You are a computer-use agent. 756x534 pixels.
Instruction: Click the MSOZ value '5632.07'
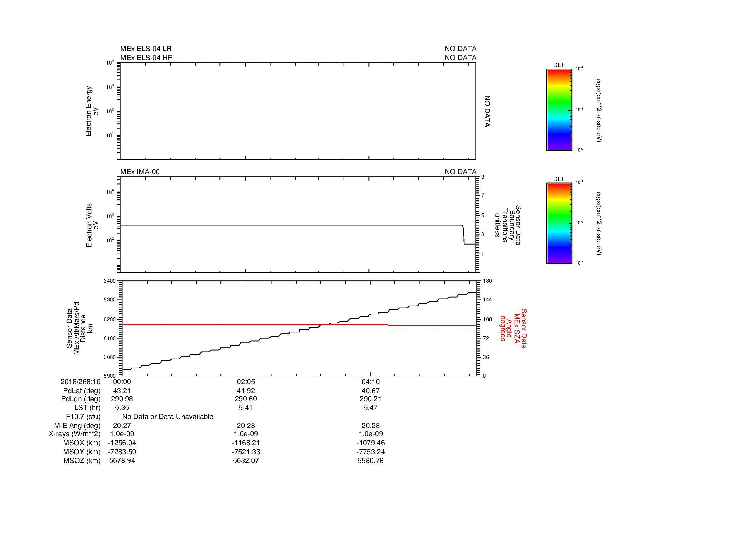tap(246, 461)
